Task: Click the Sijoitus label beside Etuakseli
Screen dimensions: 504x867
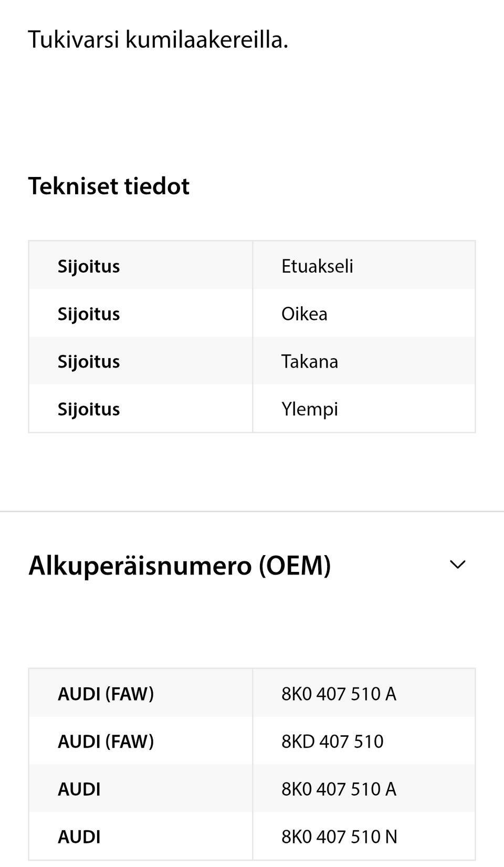Action: [x=89, y=266]
